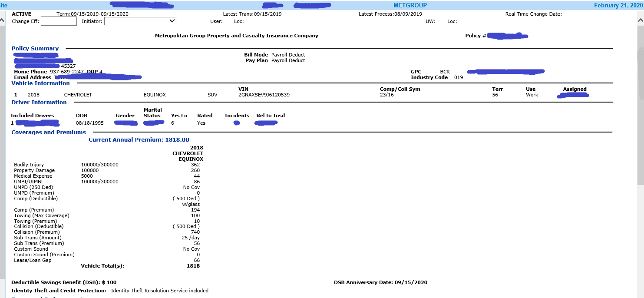Screen dimensions: 644x298
Task: Click the ACTIVE policy status text
Action: [21, 14]
